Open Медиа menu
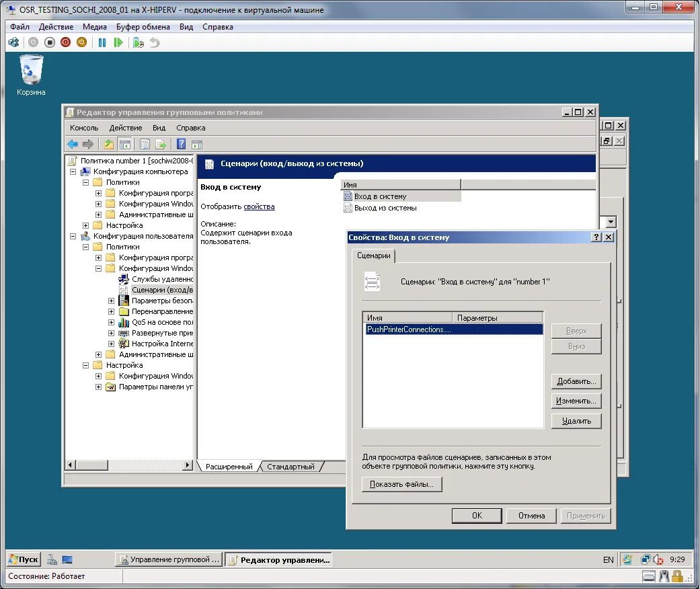Image resolution: width=700 pixels, height=589 pixels. pos(95,27)
